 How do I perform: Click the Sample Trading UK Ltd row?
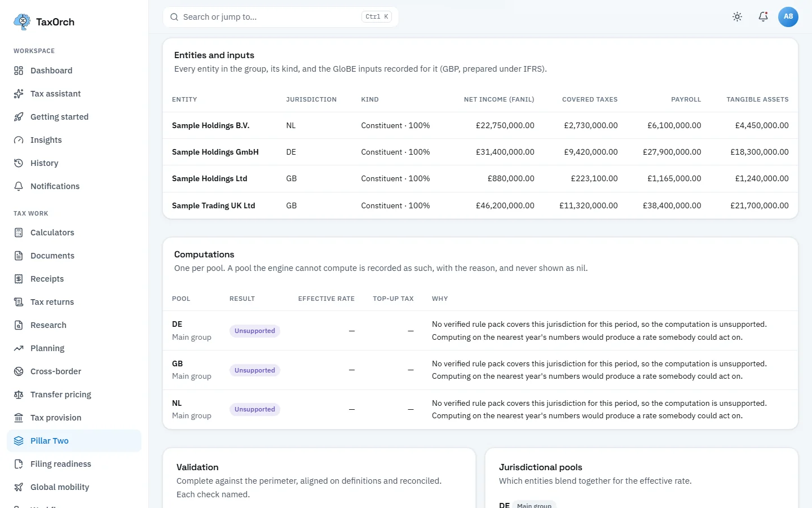coord(480,205)
